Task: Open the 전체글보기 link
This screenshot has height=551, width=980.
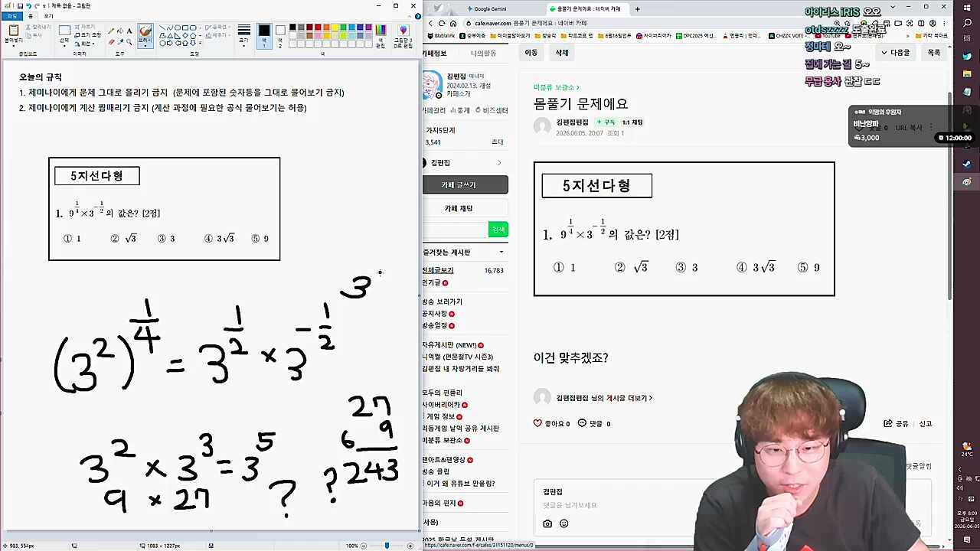Action: tap(438, 270)
